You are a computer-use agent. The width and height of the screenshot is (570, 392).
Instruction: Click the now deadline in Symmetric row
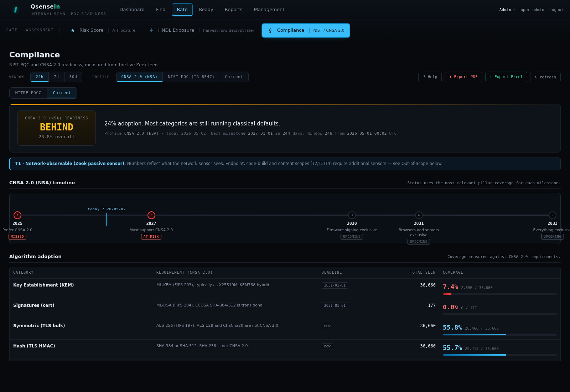[x=327, y=326]
